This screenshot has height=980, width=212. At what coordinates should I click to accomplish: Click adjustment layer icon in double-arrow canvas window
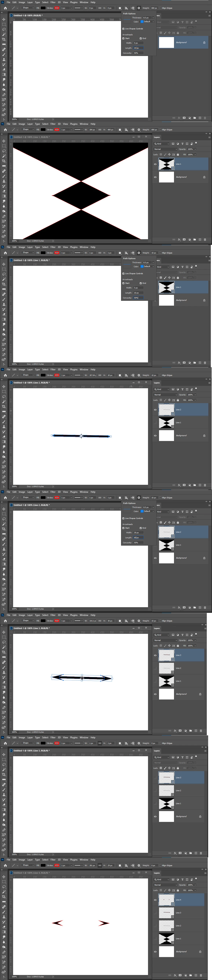(x=185, y=730)
